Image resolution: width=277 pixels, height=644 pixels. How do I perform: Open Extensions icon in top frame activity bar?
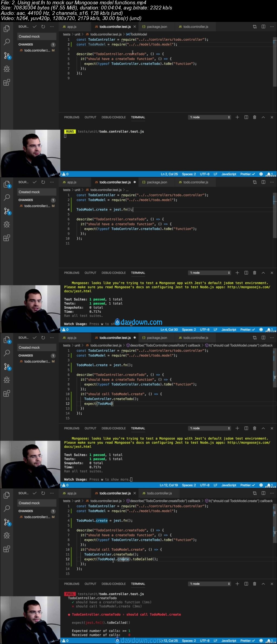pos(7,82)
